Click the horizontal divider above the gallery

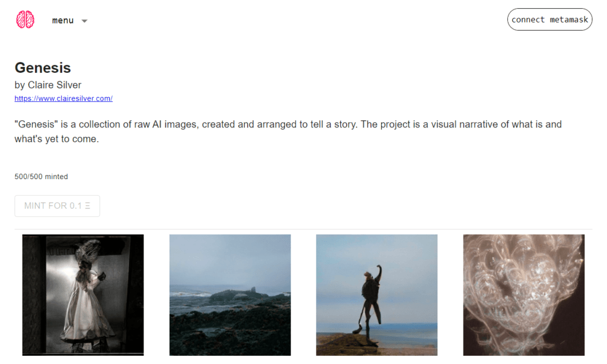303,229
